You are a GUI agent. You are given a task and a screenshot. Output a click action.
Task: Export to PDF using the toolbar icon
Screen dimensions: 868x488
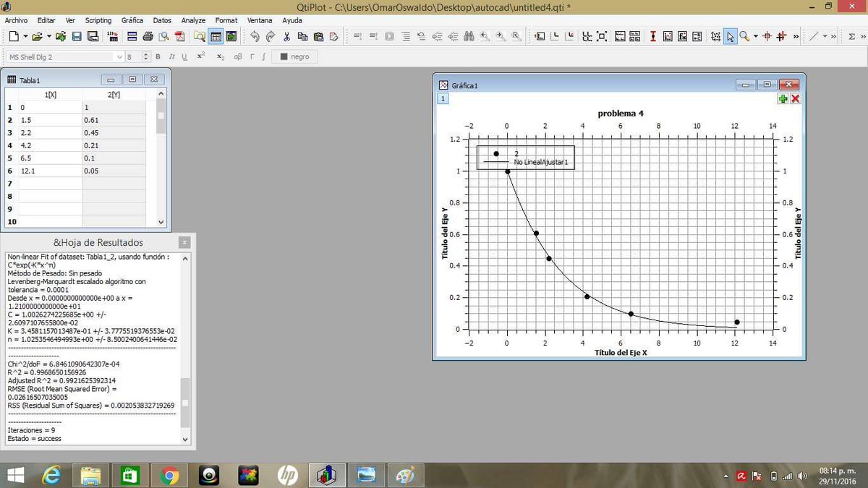(x=180, y=36)
